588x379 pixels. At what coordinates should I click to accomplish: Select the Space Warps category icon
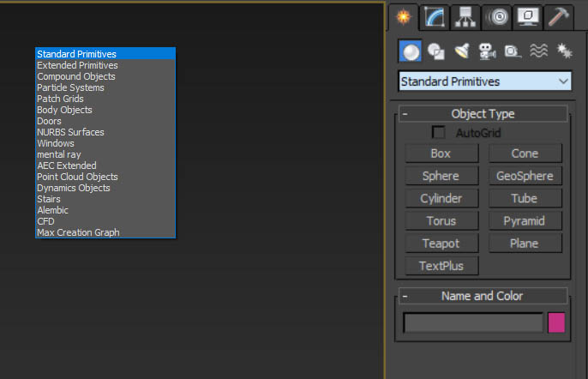(538, 51)
